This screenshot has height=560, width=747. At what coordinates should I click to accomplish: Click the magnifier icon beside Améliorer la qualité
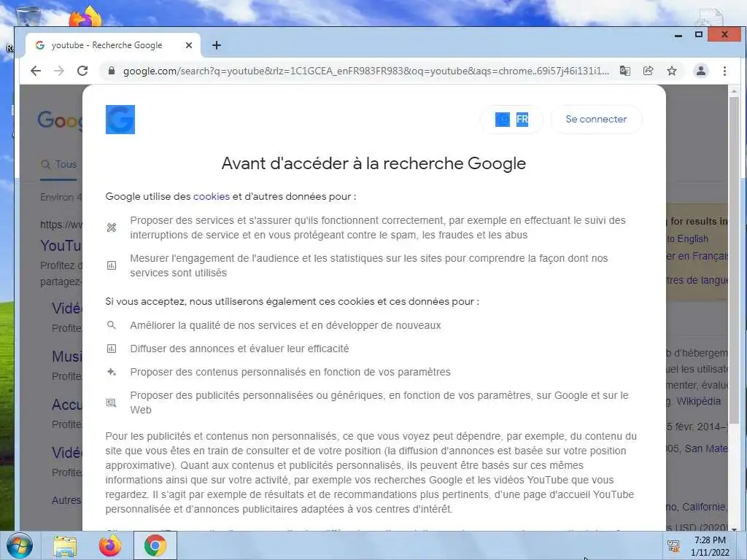point(112,325)
